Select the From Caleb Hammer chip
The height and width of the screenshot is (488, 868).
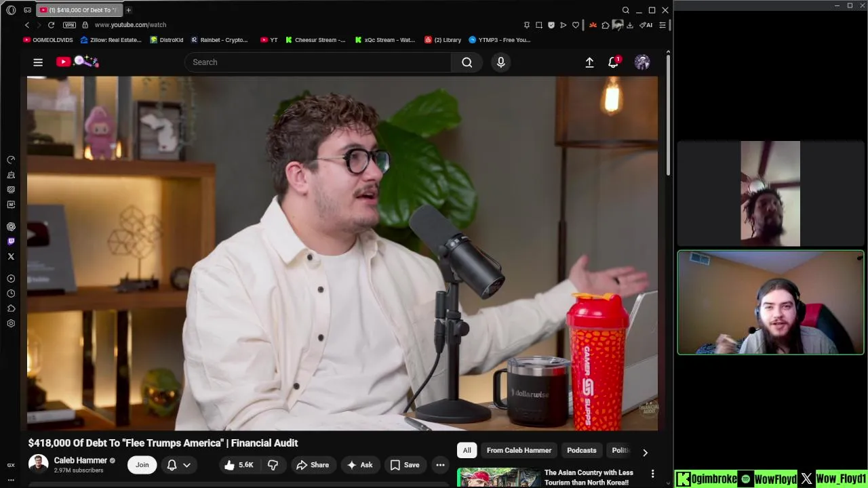point(519,450)
